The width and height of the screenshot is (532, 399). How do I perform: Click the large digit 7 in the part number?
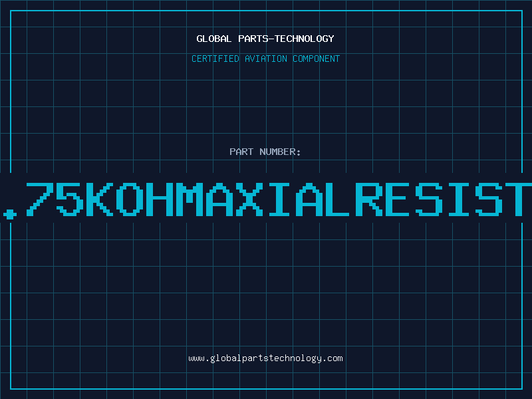pyautogui.click(x=40, y=199)
